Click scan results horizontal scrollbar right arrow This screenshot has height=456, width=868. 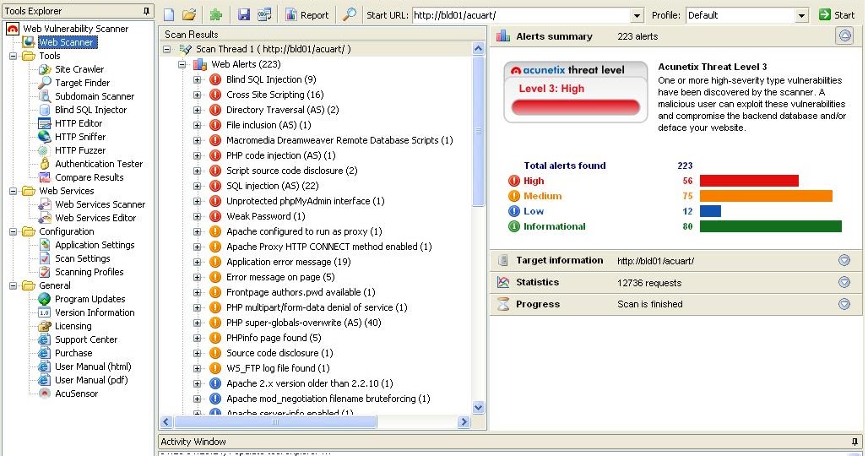tap(464, 422)
